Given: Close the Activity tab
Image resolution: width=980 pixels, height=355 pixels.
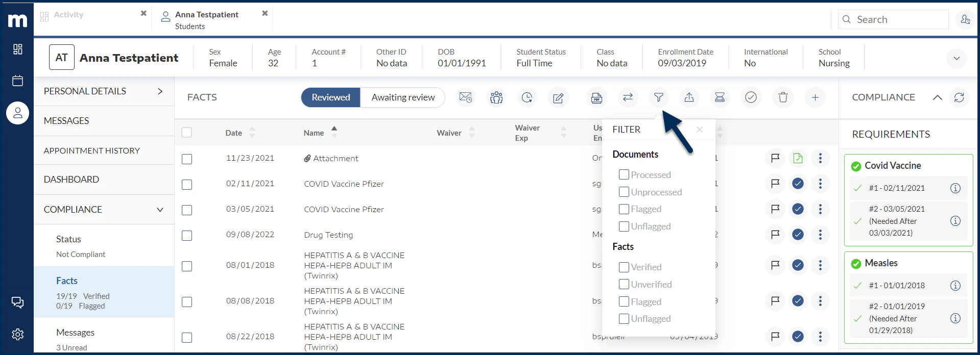Looking at the screenshot, I should (x=144, y=13).
